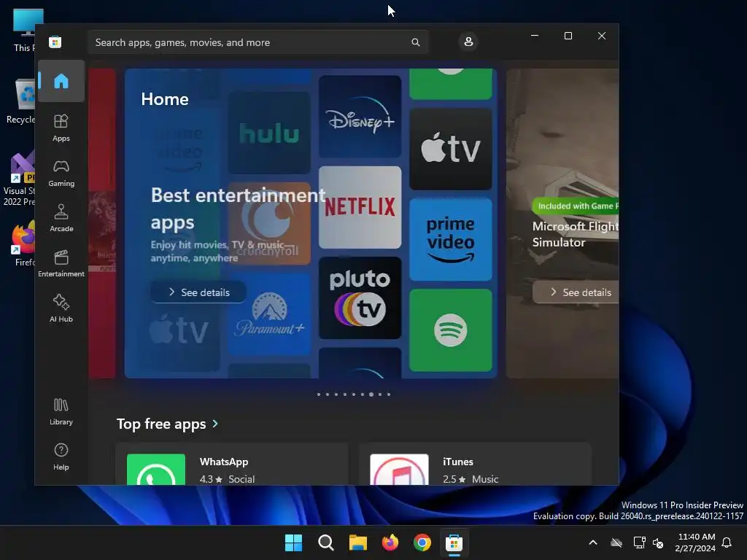Open Help in the Store sidebar
This screenshot has height=560, width=747.
coord(61,456)
